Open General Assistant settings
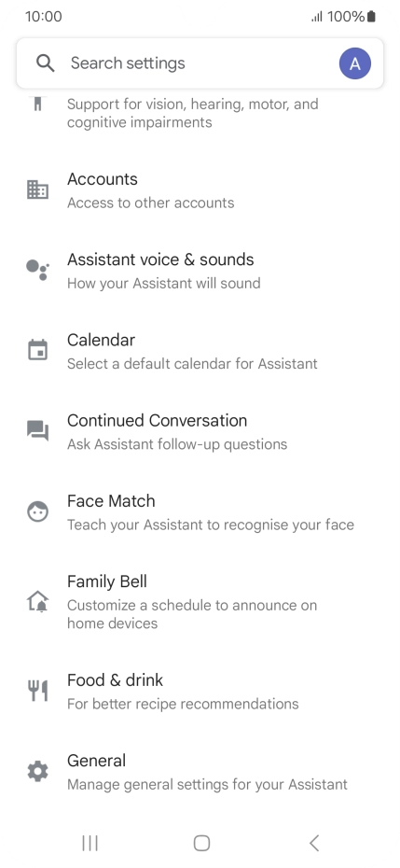The image size is (400, 868). (x=200, y=771)
